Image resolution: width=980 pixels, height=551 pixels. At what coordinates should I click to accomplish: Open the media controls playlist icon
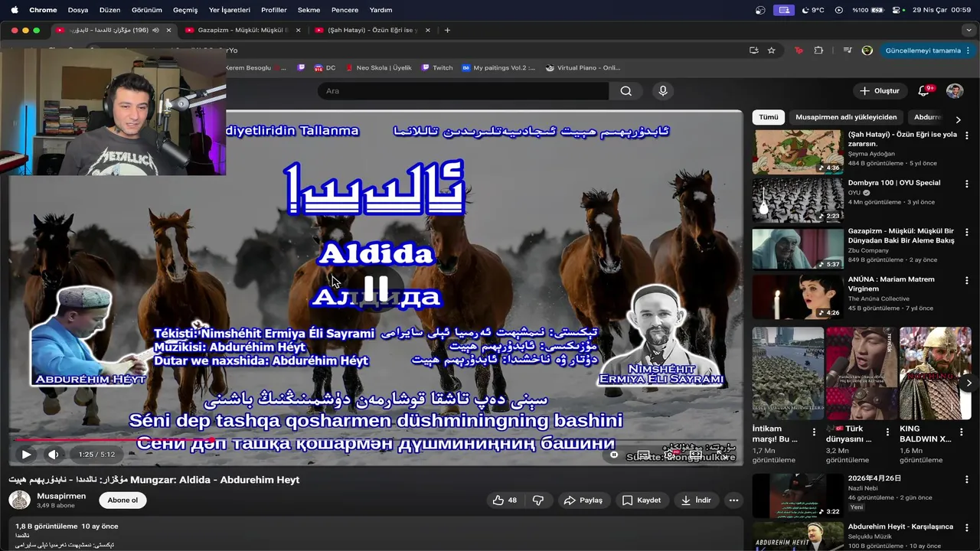click(x=848, y=51)
